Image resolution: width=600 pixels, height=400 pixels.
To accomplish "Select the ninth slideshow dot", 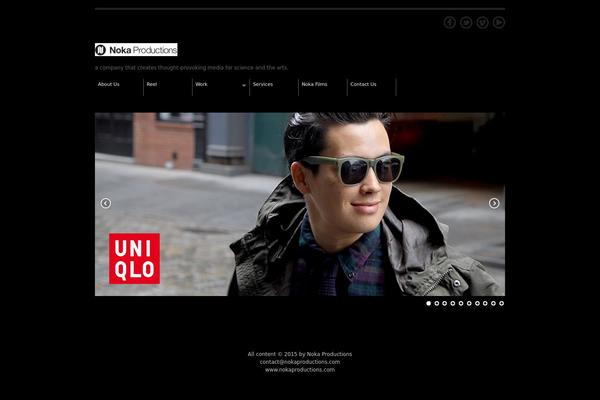I will pos(493,303).
